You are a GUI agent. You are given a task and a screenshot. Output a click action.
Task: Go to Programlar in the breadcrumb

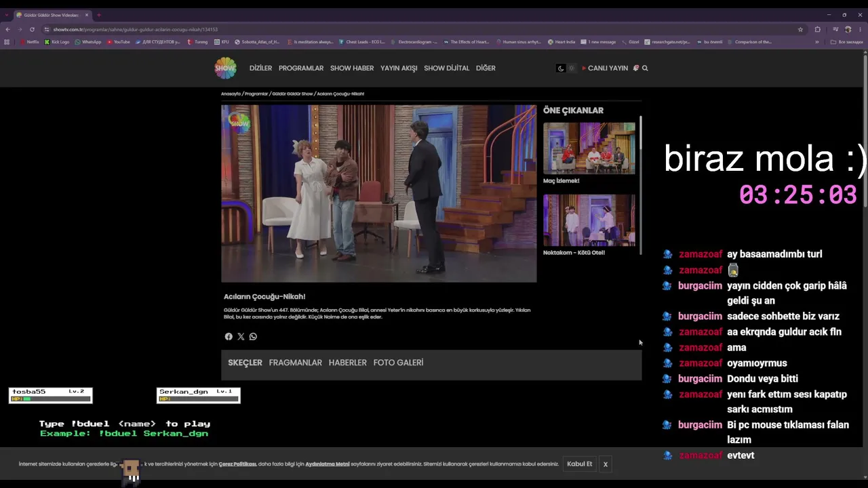[x=256, y=94]
